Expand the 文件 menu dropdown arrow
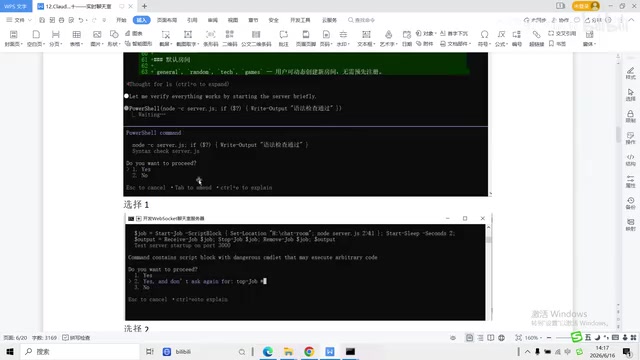This screenshot has width=640, height=360. tap(30, 20)
